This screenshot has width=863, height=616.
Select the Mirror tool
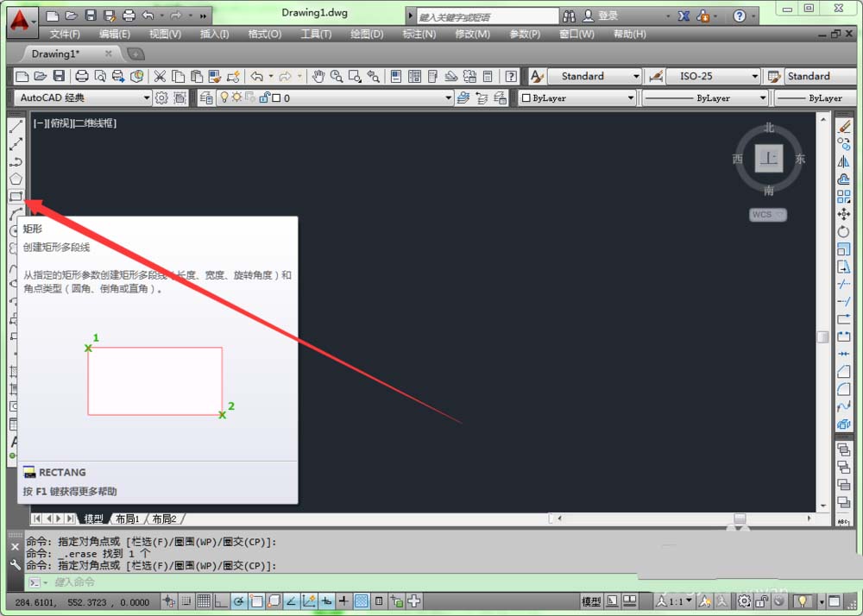844,161
